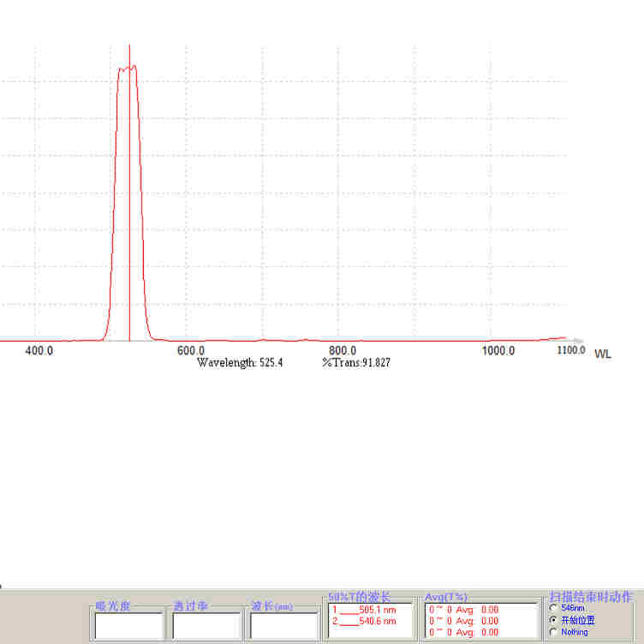Click the 波长(nm) wavelength input box
Image resolution: width=644 pixels, height=644 pixels.
[284, 625]
